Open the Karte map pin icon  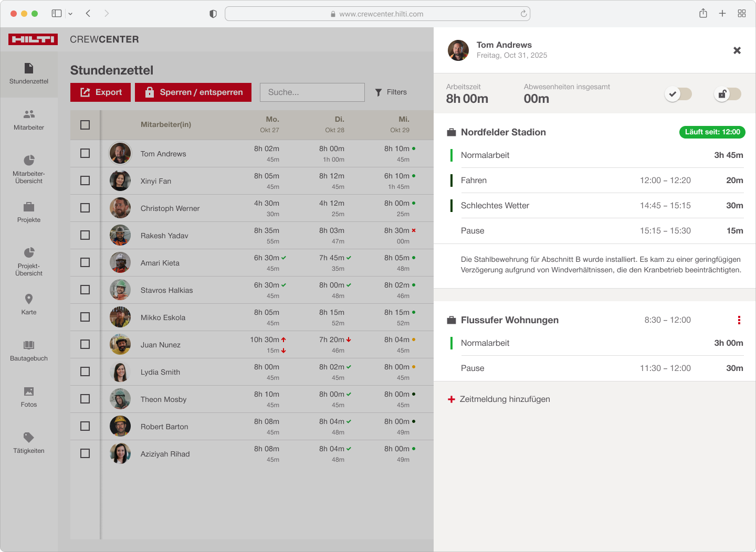click(29, 299)
